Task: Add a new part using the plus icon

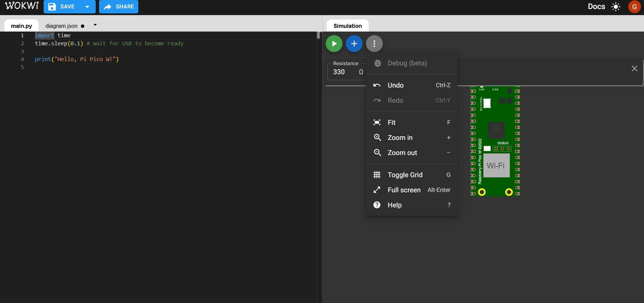Action: (354, 44)
